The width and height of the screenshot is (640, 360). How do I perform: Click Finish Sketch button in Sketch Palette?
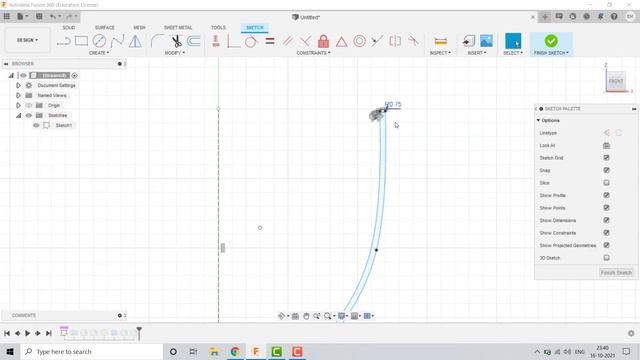click(x=616, y=272)
